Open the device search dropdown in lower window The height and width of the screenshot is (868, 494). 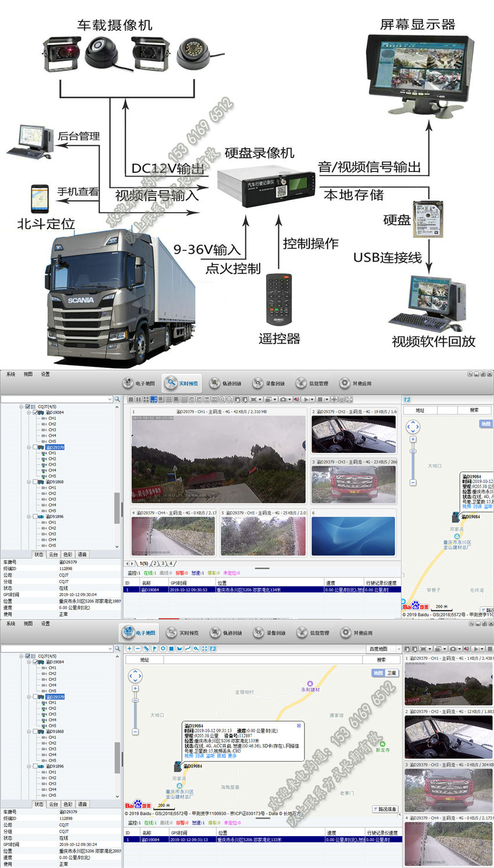110,649
